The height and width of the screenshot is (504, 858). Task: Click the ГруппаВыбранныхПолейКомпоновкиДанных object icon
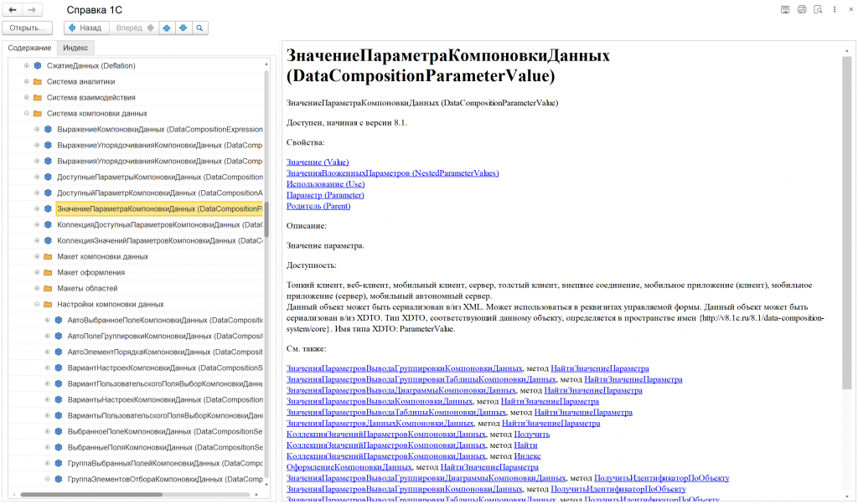(x=59, y=463)
